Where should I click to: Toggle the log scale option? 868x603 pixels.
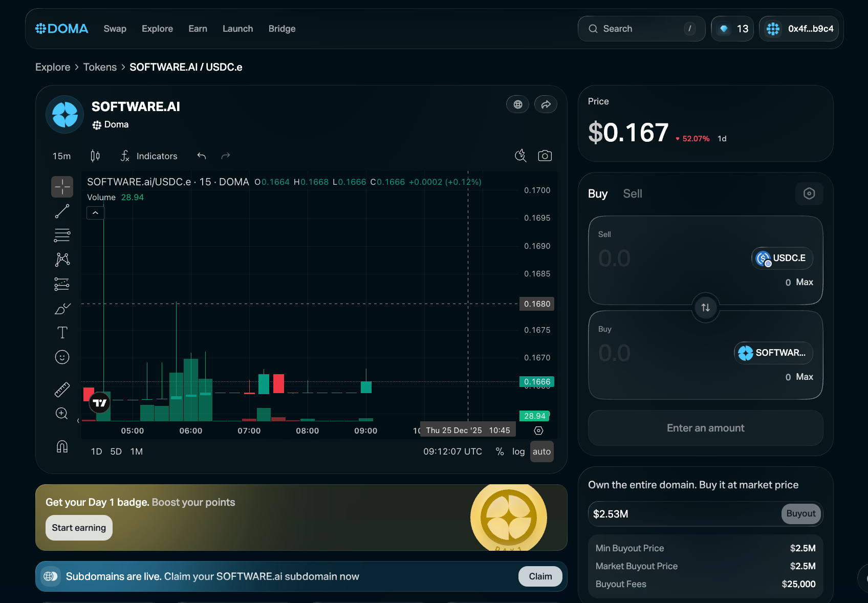tap(518, 451)
